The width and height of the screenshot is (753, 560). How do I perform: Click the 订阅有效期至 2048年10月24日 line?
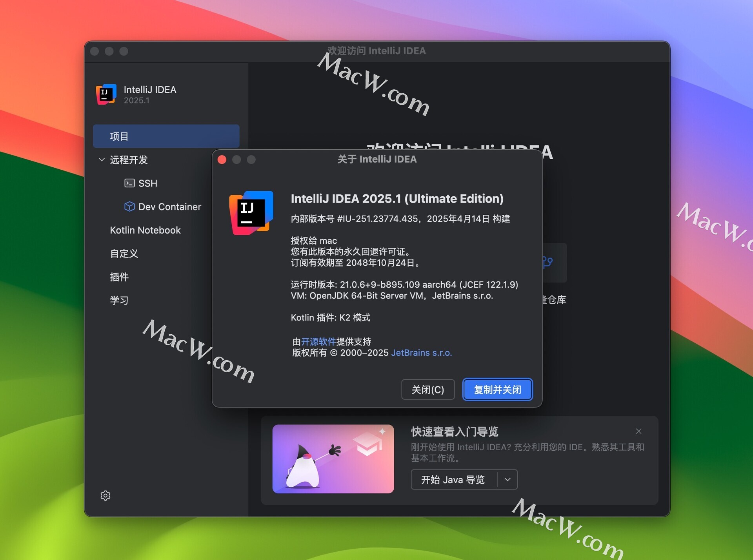tap(356, 263)
